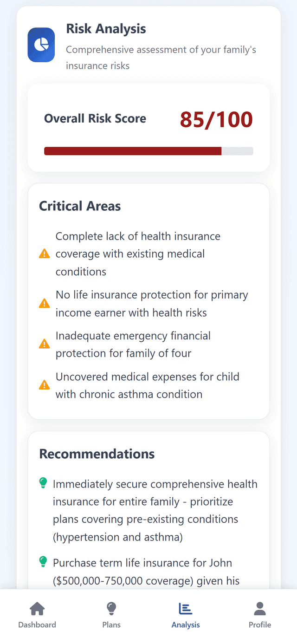
Task: Click the Recommendations heading
Action: [97, 454]
